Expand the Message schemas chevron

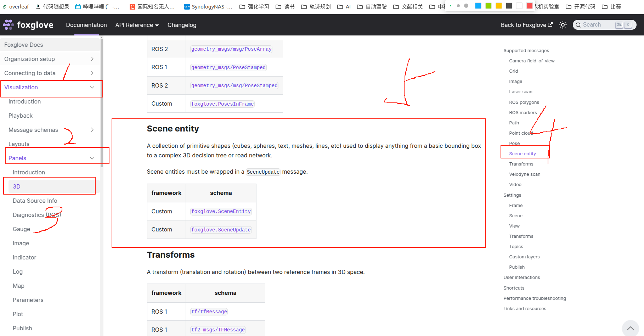[92, 130]
